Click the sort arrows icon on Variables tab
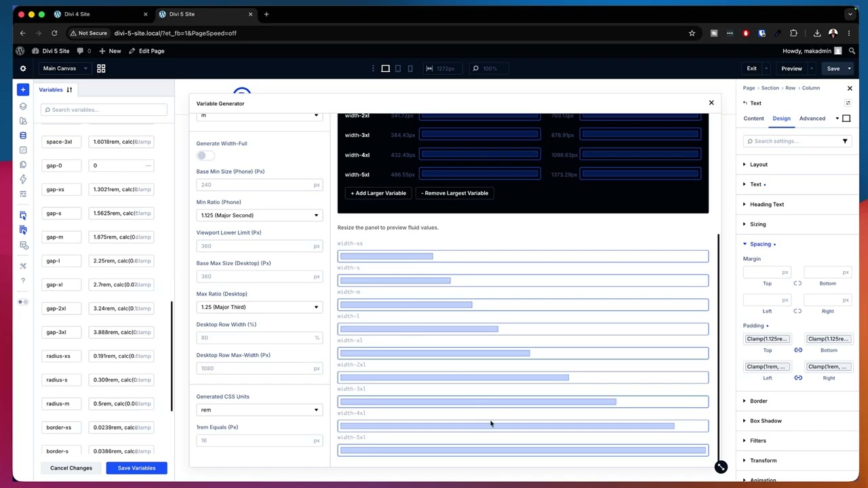This screenshot has height=488, width=868. [69, 89]
